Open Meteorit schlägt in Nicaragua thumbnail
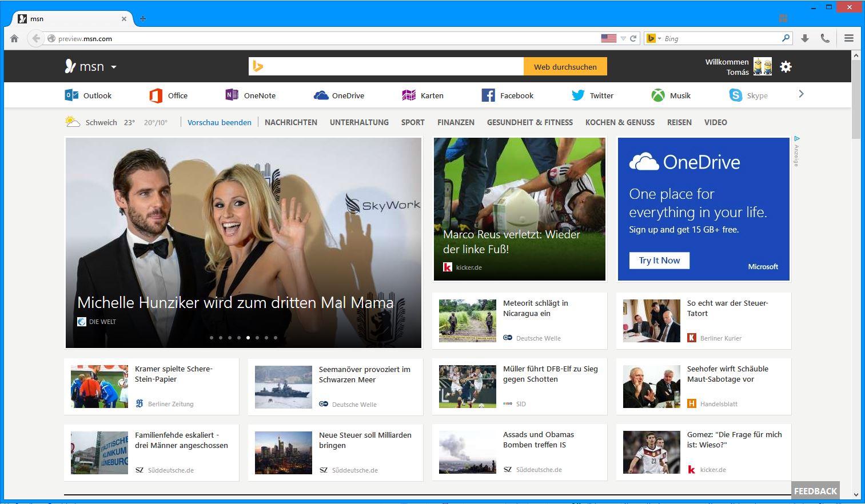 [468, 321]
